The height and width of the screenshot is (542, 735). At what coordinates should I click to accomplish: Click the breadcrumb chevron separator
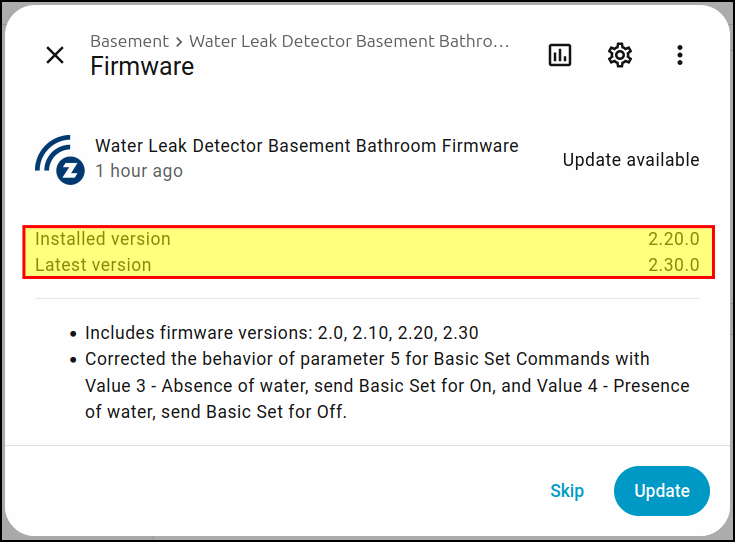pyautogui.click(x=179, y=42)
